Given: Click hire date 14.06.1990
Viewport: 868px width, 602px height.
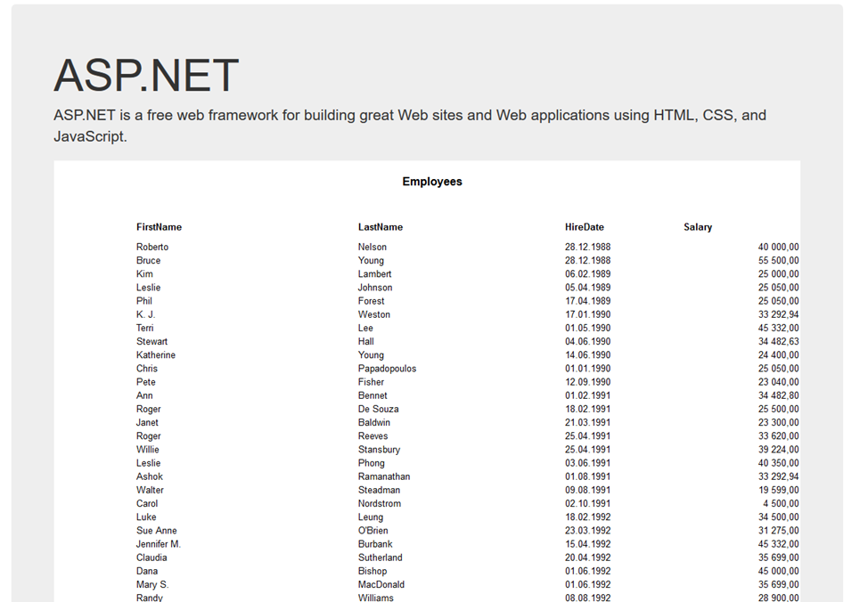Looking at the screenshot, I should click(587, 354).
